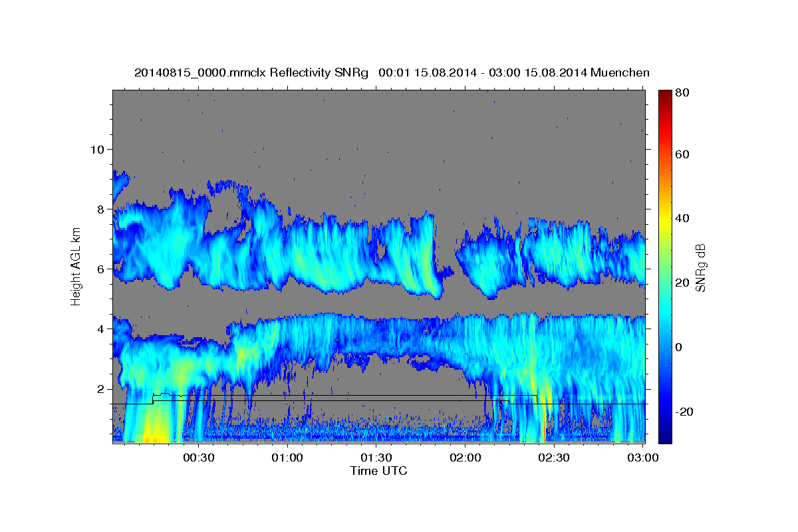
Task: Click the height tick label 6
Action: [101, 269]
